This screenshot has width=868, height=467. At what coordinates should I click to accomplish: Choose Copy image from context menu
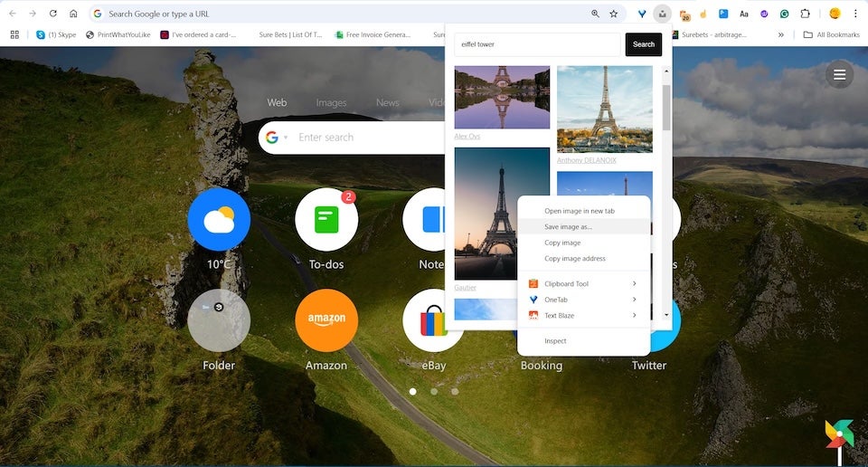point(583,243)
